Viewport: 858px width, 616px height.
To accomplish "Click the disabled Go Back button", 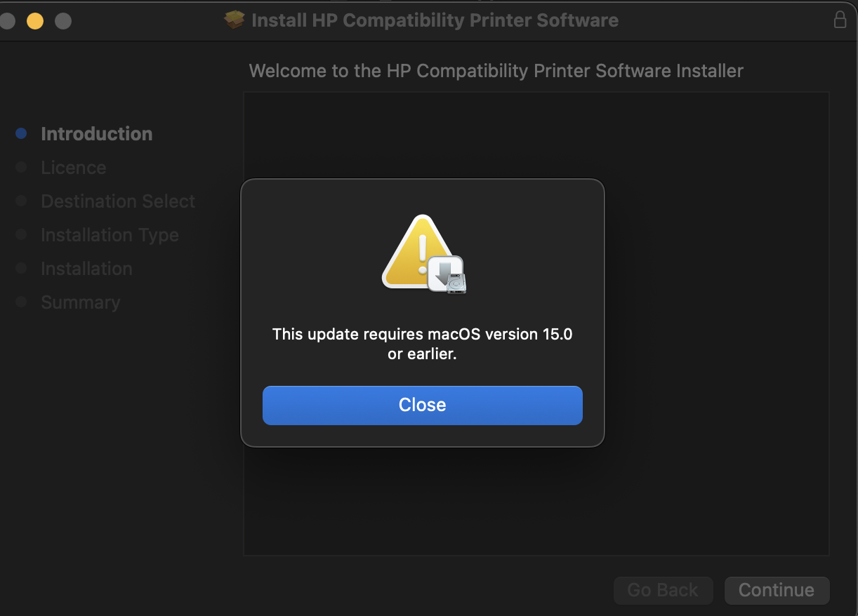I will 663,590.
